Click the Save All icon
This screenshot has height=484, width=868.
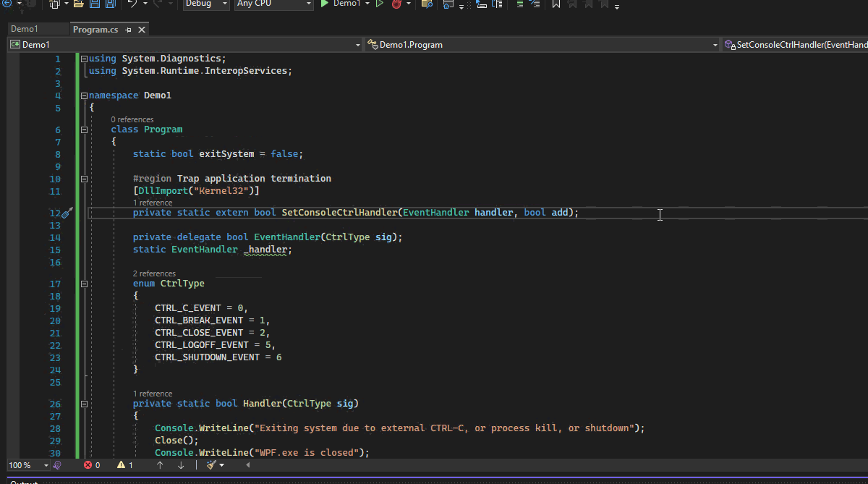(x=111, y=4)
